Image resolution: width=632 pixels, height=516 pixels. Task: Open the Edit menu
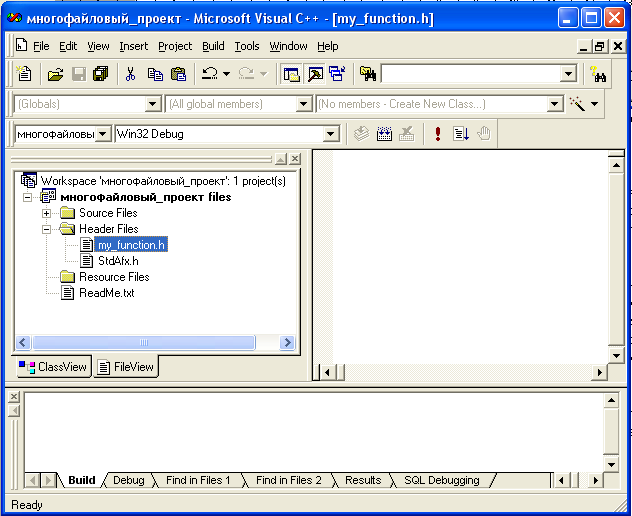coord(68,46)
